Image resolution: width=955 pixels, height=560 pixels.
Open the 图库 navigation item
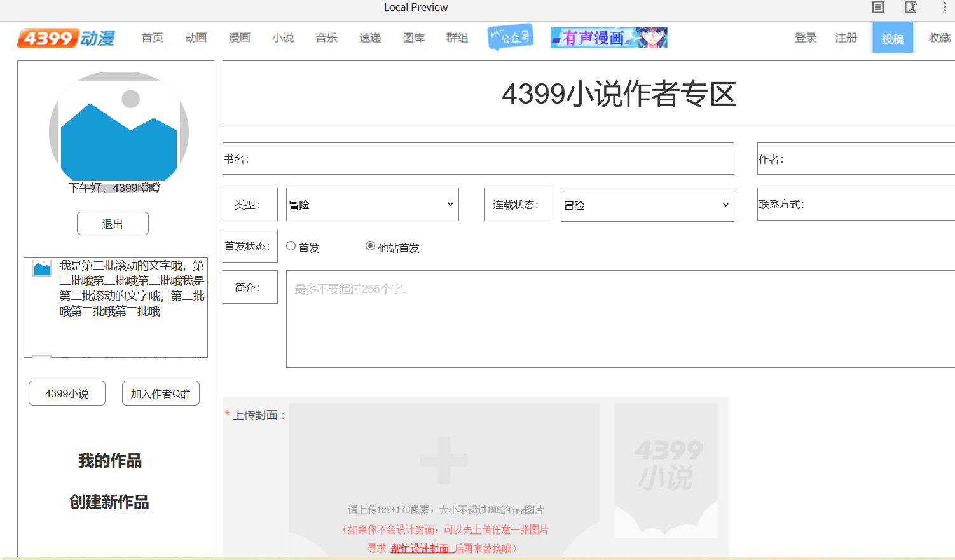point(414,38)
